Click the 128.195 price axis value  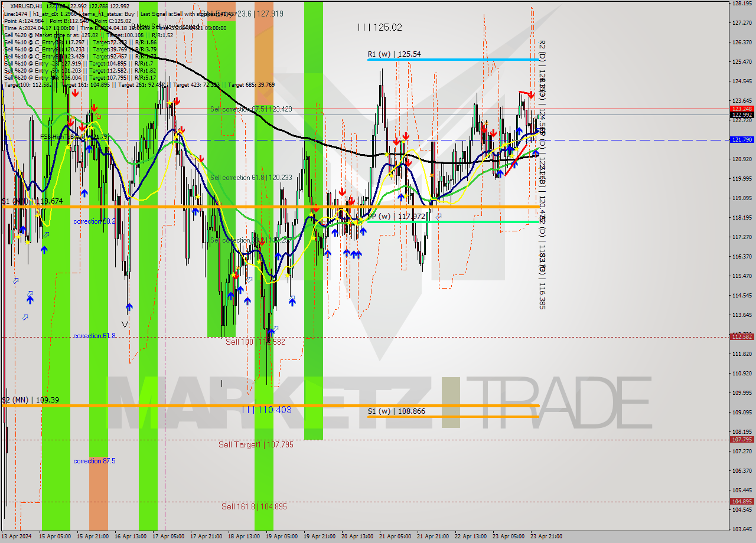coord(742,4)
